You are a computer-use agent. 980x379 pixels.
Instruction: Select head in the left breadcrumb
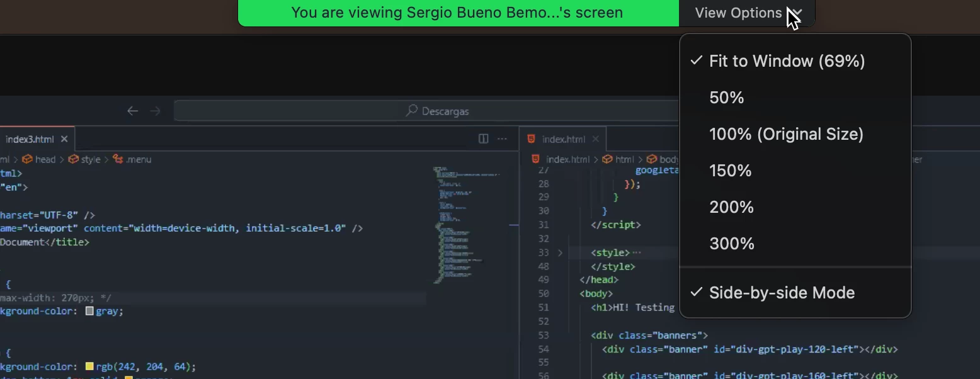pyautogui.click(x=45, y=159)
